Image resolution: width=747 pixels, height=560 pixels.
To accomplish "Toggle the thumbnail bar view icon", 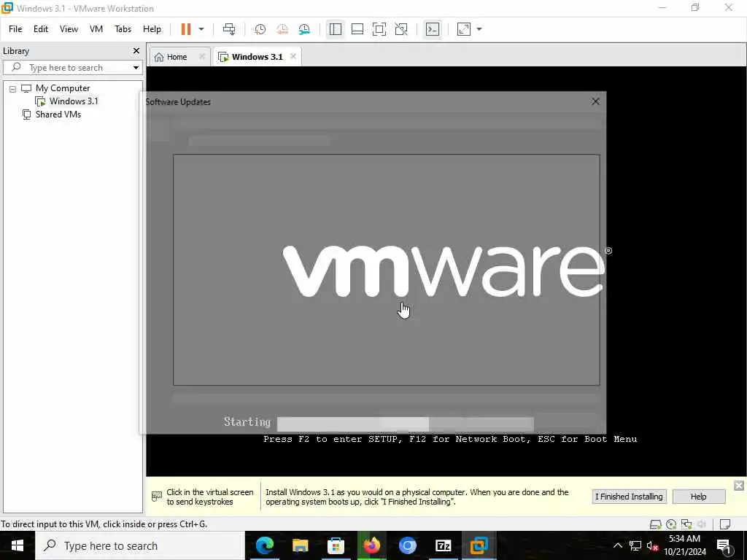I will pyautogui.click(x=357, y=29).
